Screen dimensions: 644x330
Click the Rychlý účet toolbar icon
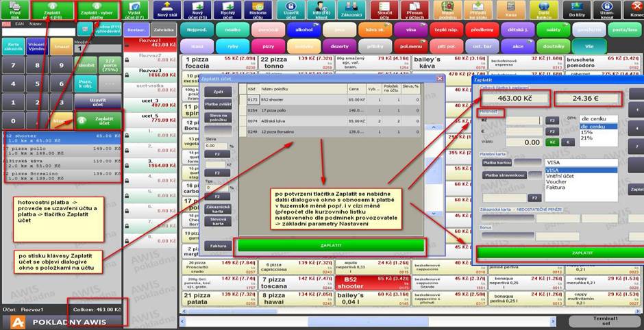[x=228, y=10]
